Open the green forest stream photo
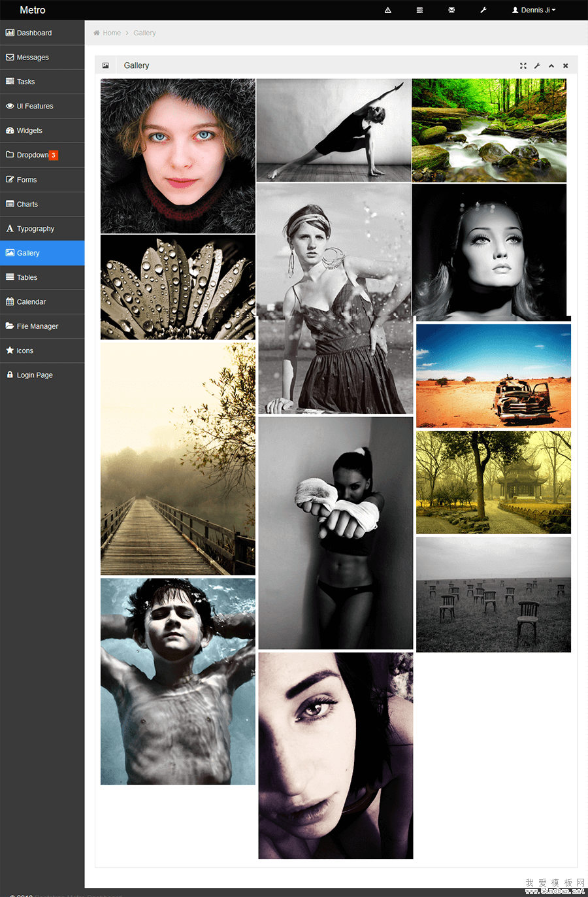The width and height of the screenshot is (588, 897). click(x=489, y=131)
